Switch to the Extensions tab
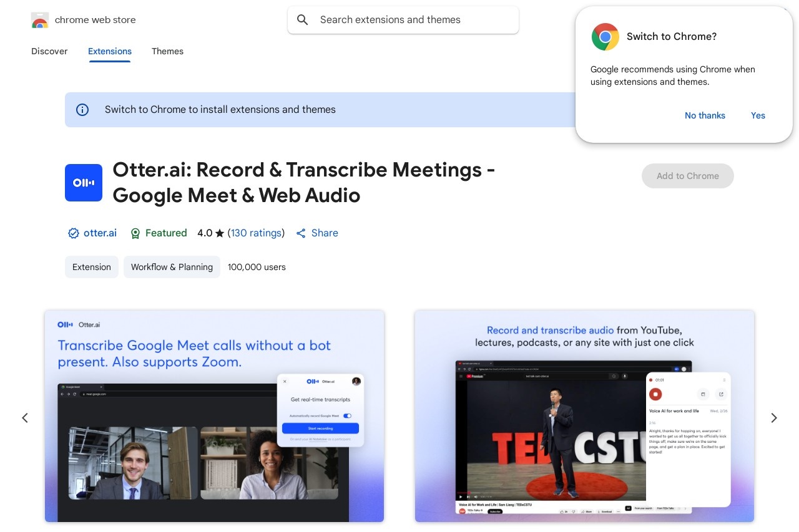 pyautogui.click(x=110, y=51)
